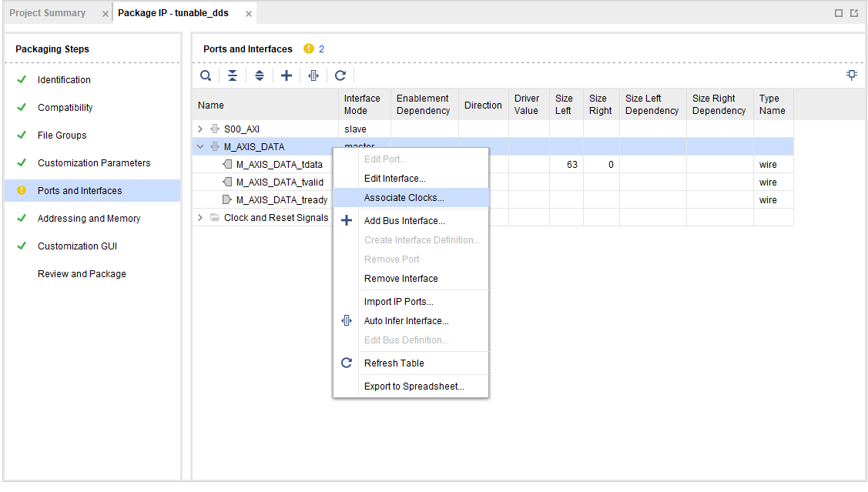Click the S00_AXI bus interface icon
This screenshot has height=492, width=868.
[215, 129]
